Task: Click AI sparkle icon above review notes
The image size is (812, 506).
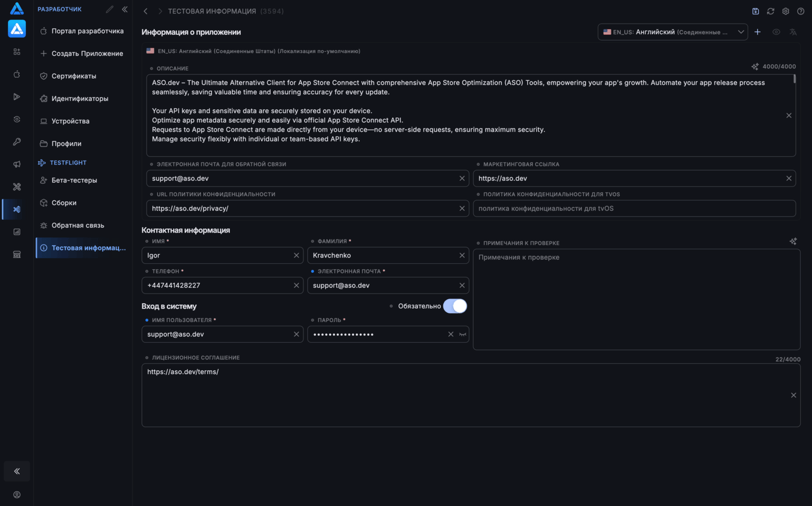Action: [793, 241]
